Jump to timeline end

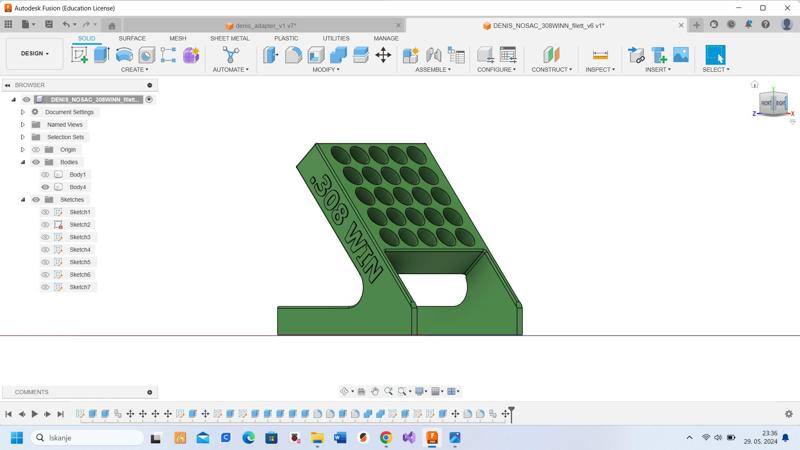tap(61, 414)
